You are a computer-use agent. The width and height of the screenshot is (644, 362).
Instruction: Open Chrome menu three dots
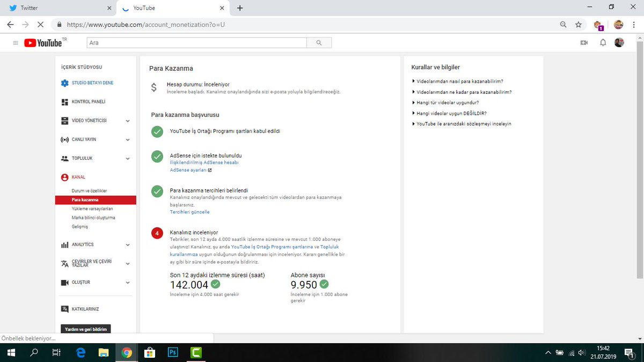point(634,25)
